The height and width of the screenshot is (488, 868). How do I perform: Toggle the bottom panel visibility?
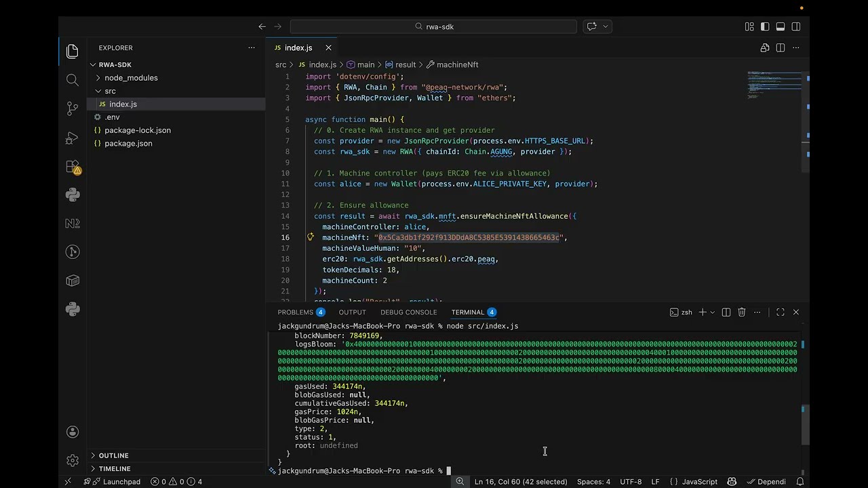[x=781, y=26]
